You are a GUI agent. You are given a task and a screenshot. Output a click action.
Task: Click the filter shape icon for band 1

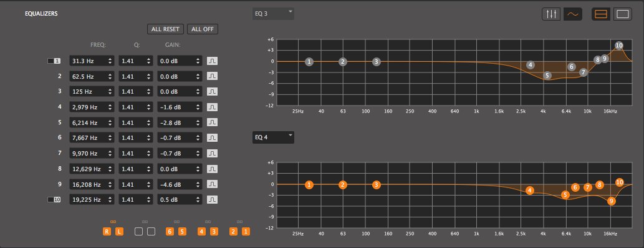coord(212,61)
